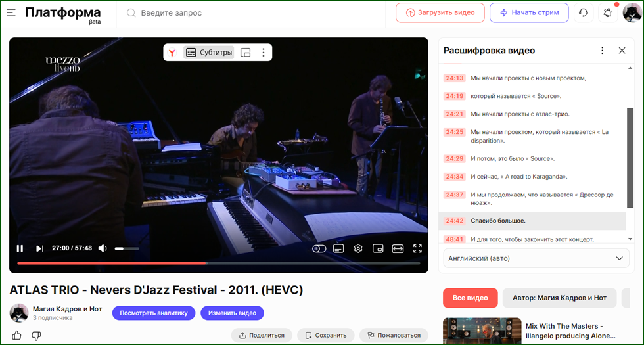Open channel name Магия Кадров и Нот below title

(x=67, y=309)
